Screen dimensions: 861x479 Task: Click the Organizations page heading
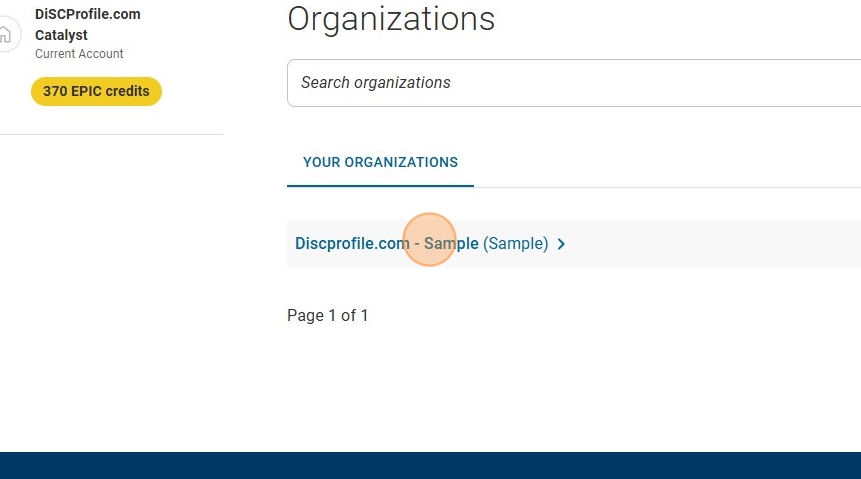point(391,19)
